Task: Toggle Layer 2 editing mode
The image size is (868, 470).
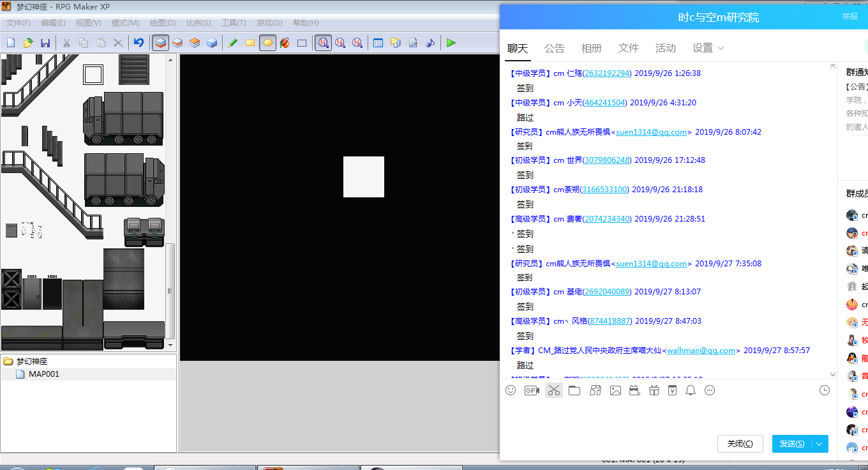Action: click(x=177, y=43)
